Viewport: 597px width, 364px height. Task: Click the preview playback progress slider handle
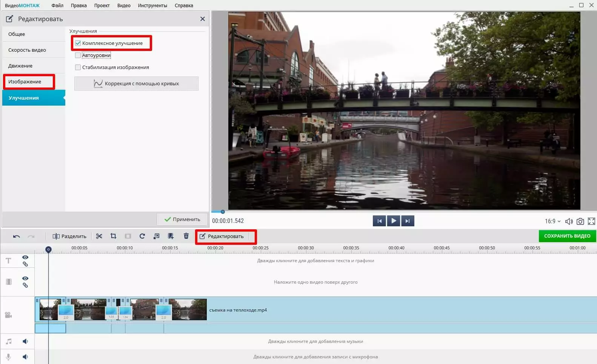(x=223, y=212)
